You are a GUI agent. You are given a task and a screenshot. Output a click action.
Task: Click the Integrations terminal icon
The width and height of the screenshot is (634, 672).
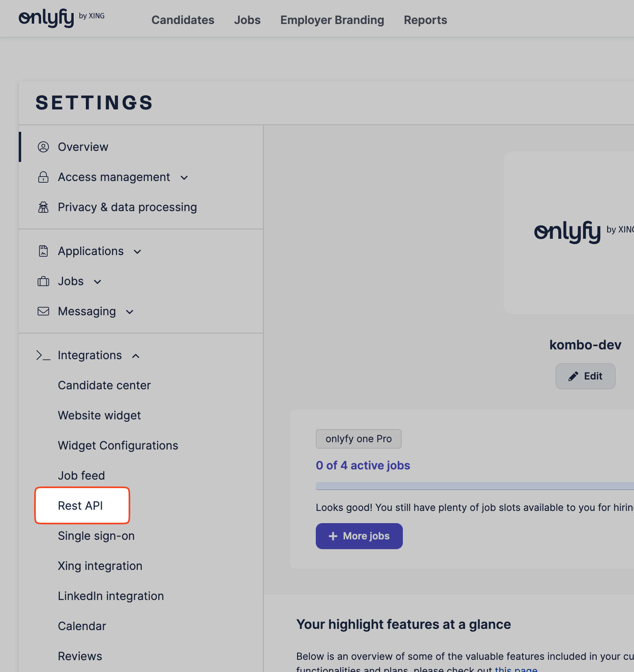43,355
